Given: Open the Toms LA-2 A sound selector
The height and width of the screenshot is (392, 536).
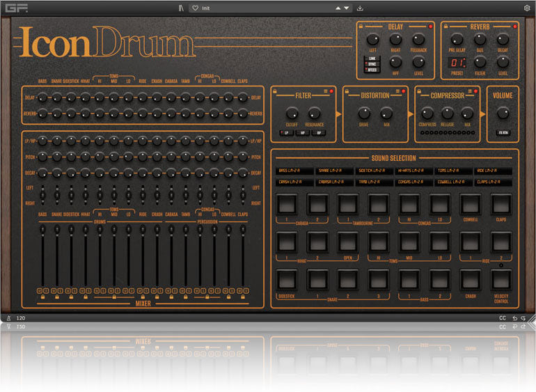Looking at the screenshot, I should (x=453, y=171).
